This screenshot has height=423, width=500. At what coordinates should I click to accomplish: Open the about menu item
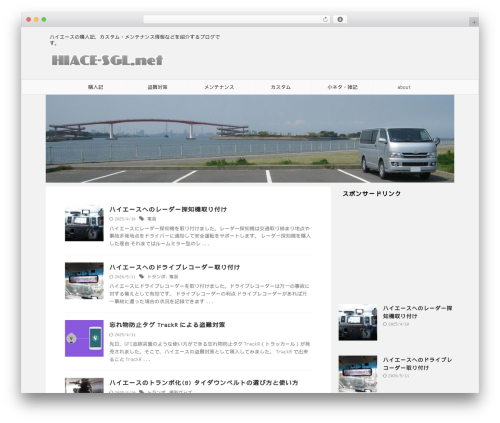click(404, 87)
